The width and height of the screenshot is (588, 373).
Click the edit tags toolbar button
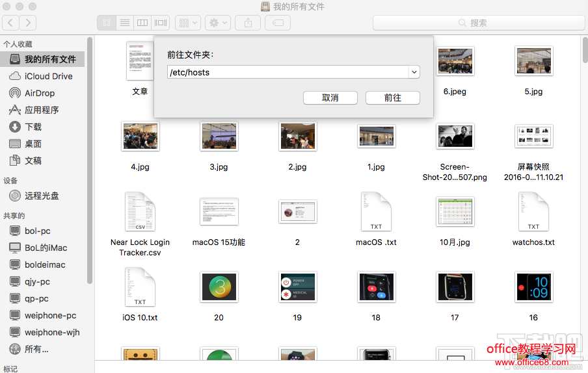point(278,23)
